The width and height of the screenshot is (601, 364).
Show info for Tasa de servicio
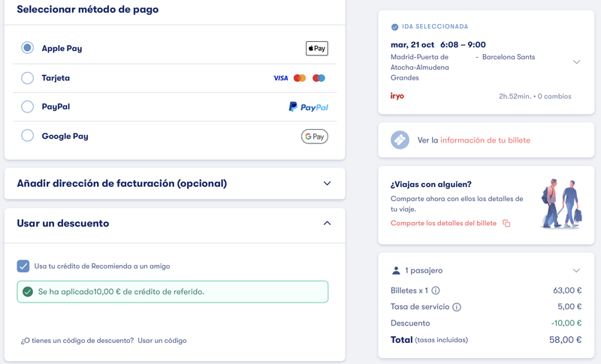click(x=457, y=307)
